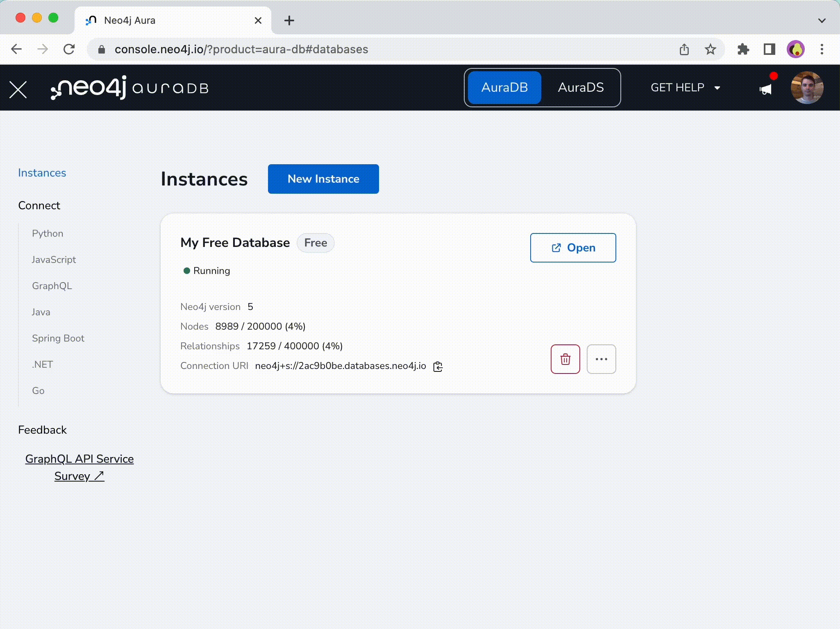This screenshot has height=629, width=840.
Task: Open the Chrome three-dot menu
Action: (x=822, y=50)
